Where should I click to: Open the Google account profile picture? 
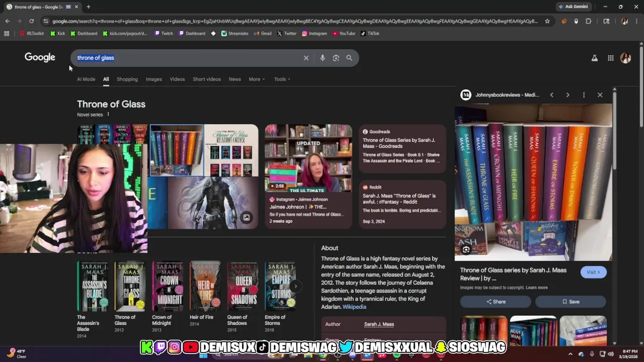click(x=626, y=58)
